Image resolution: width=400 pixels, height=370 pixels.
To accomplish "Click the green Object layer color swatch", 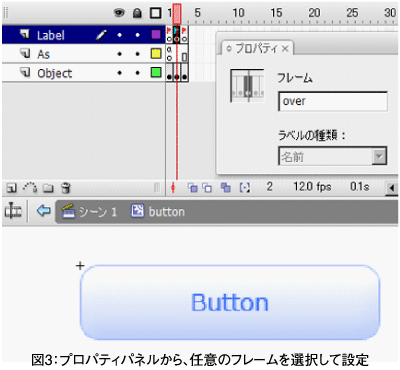I will coord(156,73).
